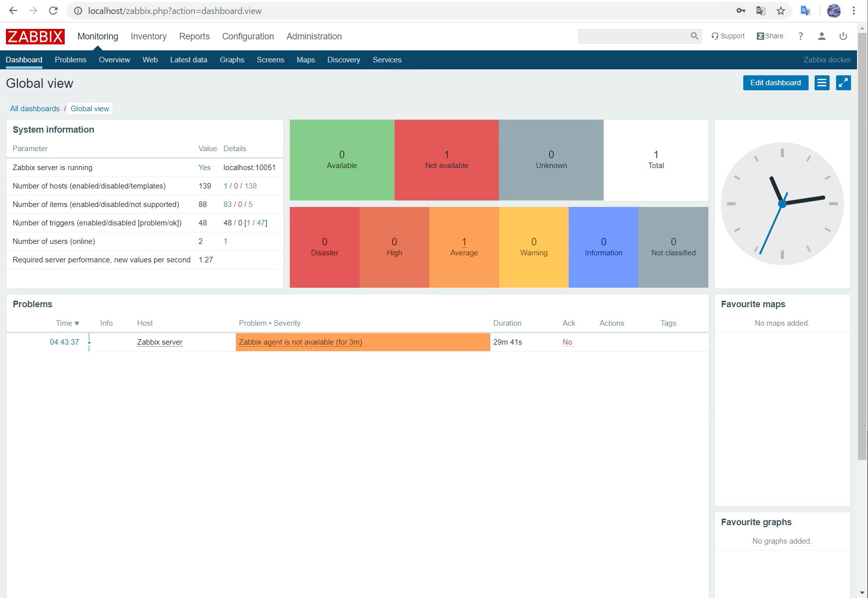868x598 pixels.
Task: Open the dashboard actions menu icon
Action: pyautogui.click(x=822, y=83)
